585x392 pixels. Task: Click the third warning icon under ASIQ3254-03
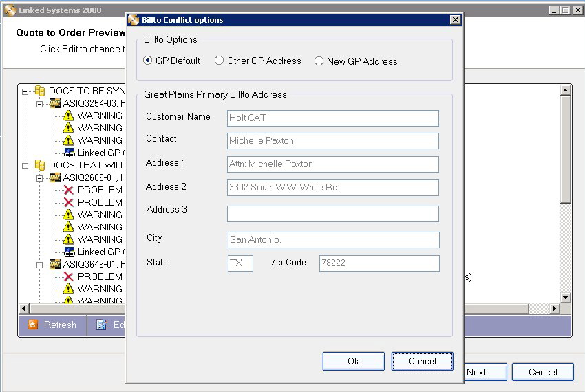click(69, 140)
